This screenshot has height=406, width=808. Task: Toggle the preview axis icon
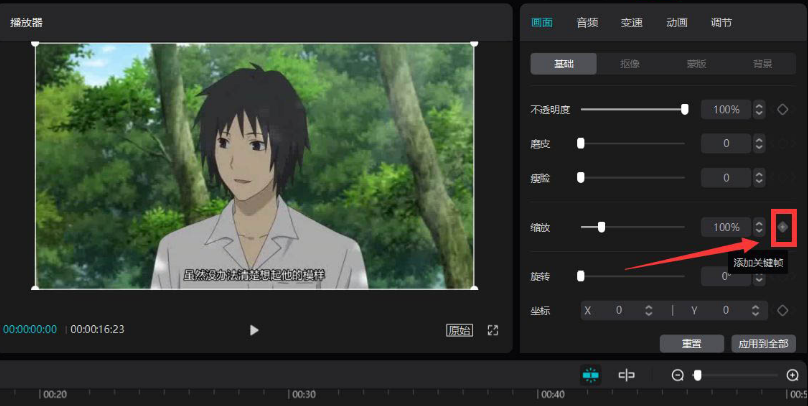[x=626, y=375]
